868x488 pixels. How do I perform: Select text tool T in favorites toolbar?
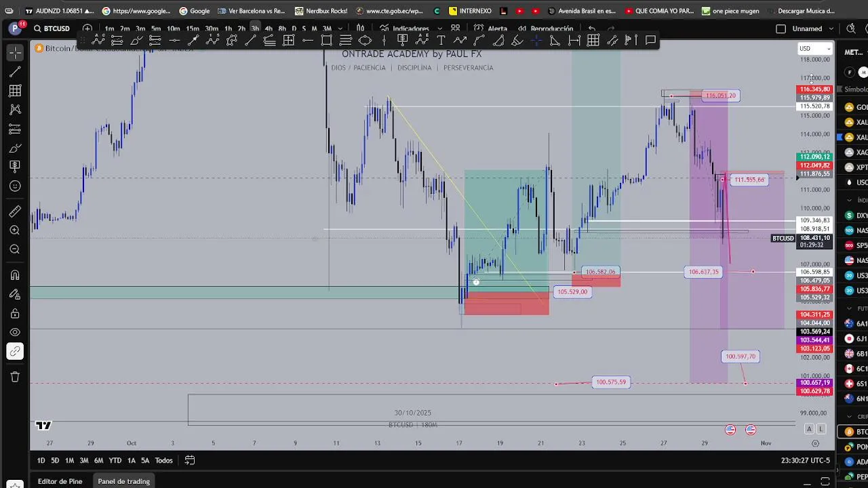[x=441, y=41]
